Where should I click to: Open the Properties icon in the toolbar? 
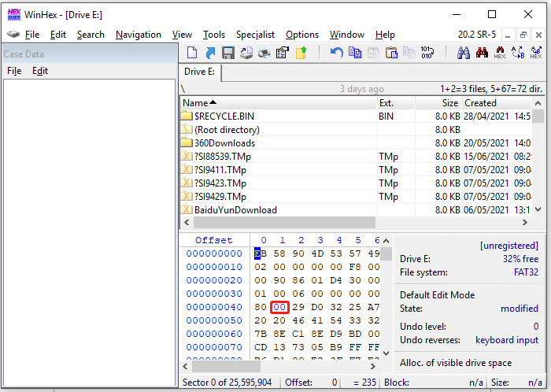pyautogui.click(x=283, y=54)
